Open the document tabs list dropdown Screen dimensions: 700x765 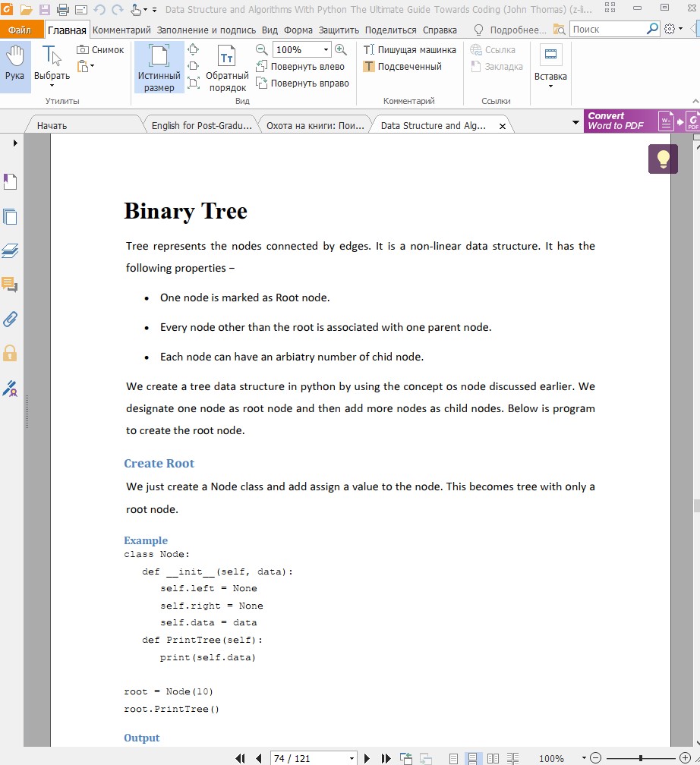pyautogui.click(x=575, y=122)
